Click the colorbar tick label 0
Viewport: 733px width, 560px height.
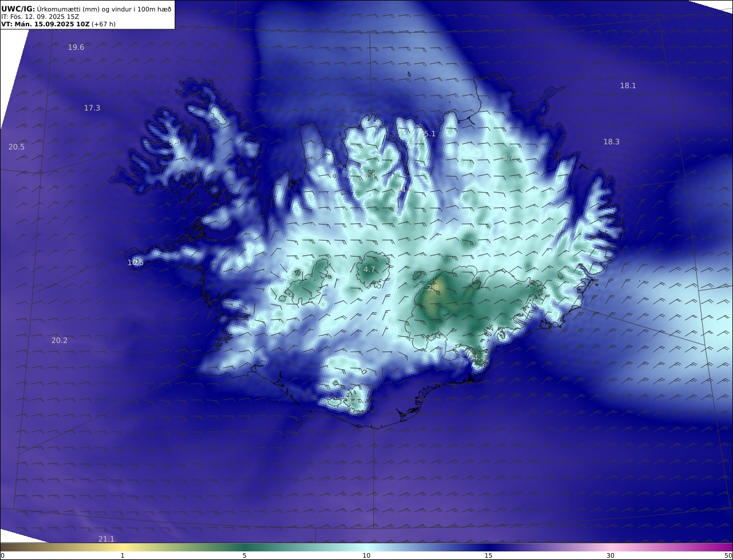[x=2, y=555]
